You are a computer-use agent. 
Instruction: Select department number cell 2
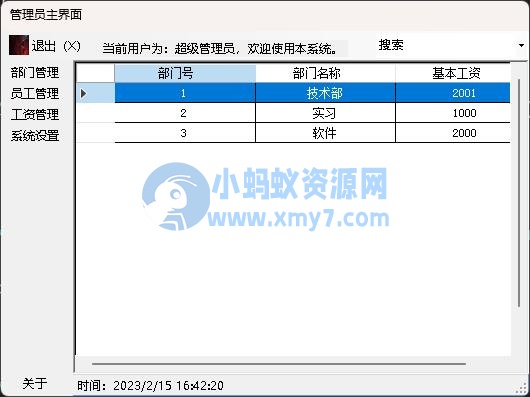coord(185,113)
